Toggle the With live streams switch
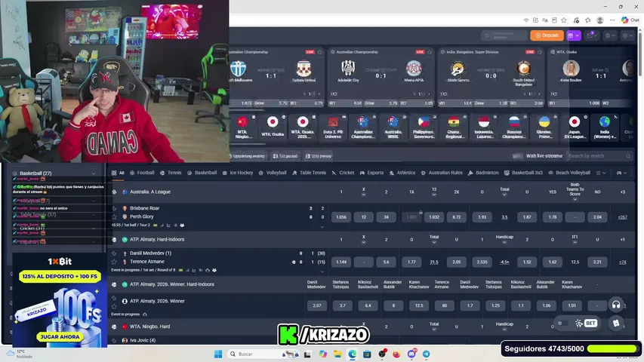The height and width of the screenshot is (362, 644). coord(517,156)
